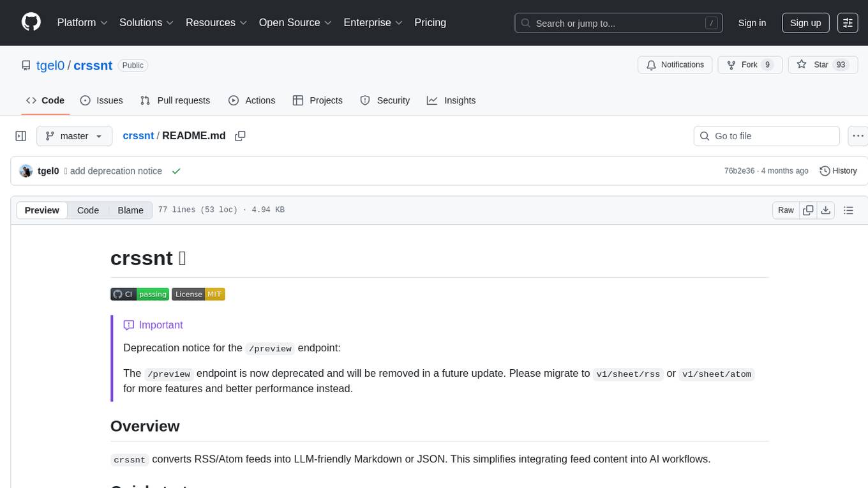Fork the repository
This screenshot has height=488, width=868.
[x=751, y=65]
